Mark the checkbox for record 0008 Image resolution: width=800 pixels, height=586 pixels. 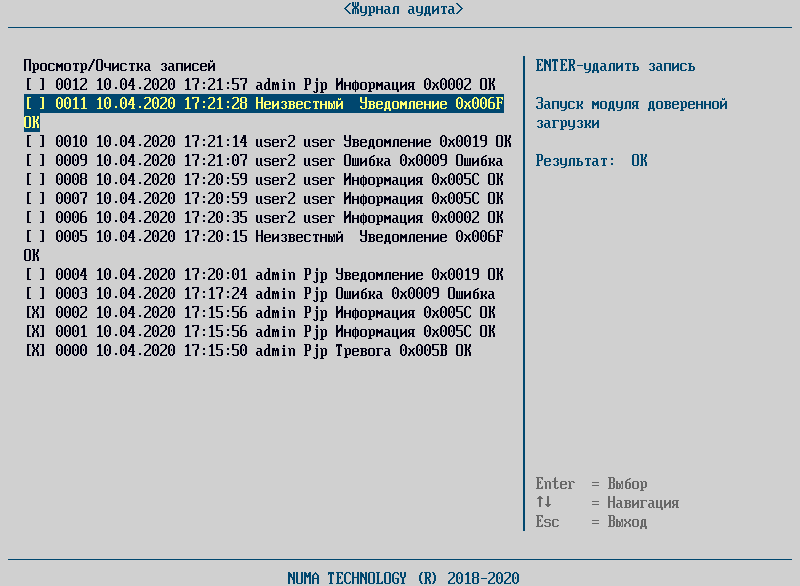click(x=35, y=180)
